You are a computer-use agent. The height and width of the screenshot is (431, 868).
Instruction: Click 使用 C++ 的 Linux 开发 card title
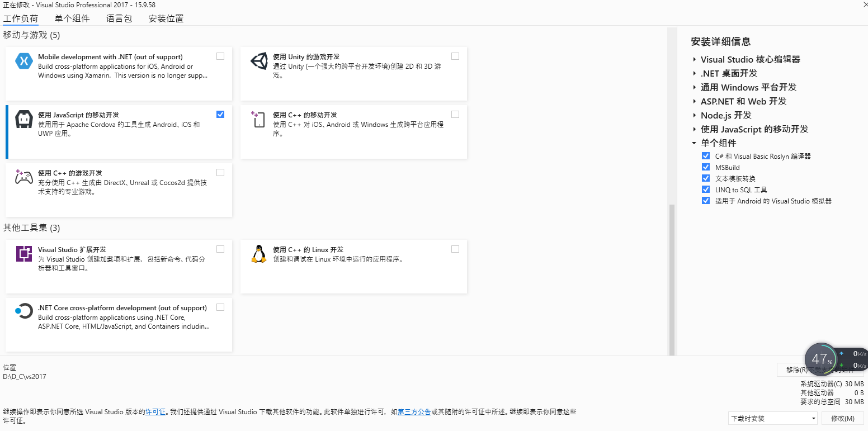pyautogui.click(x=308, y=250)
